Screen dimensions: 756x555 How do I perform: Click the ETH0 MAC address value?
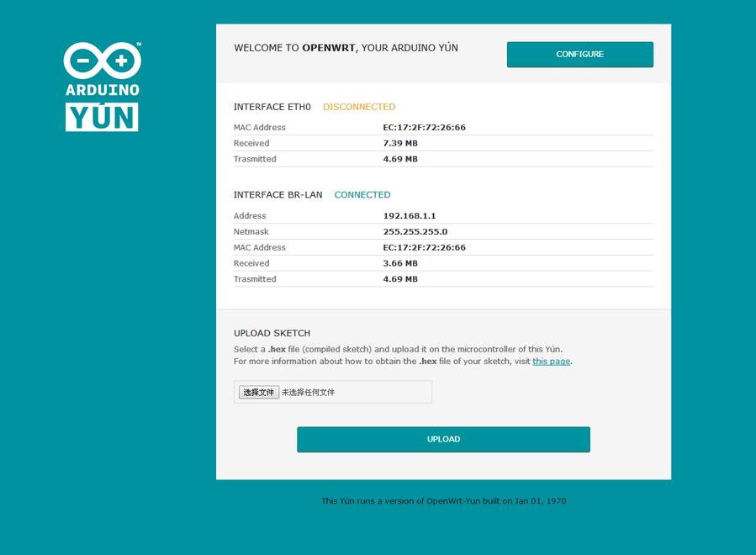point(424,128)
